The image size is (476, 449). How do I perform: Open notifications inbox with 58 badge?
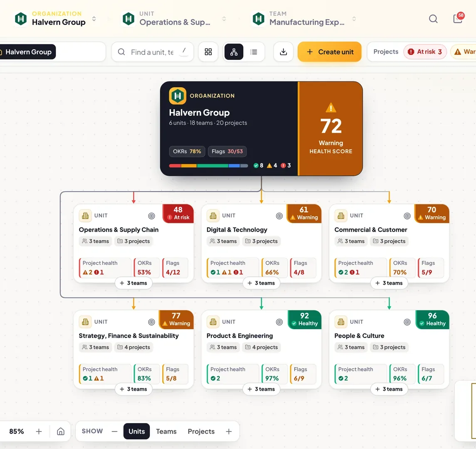pos(458,18)
